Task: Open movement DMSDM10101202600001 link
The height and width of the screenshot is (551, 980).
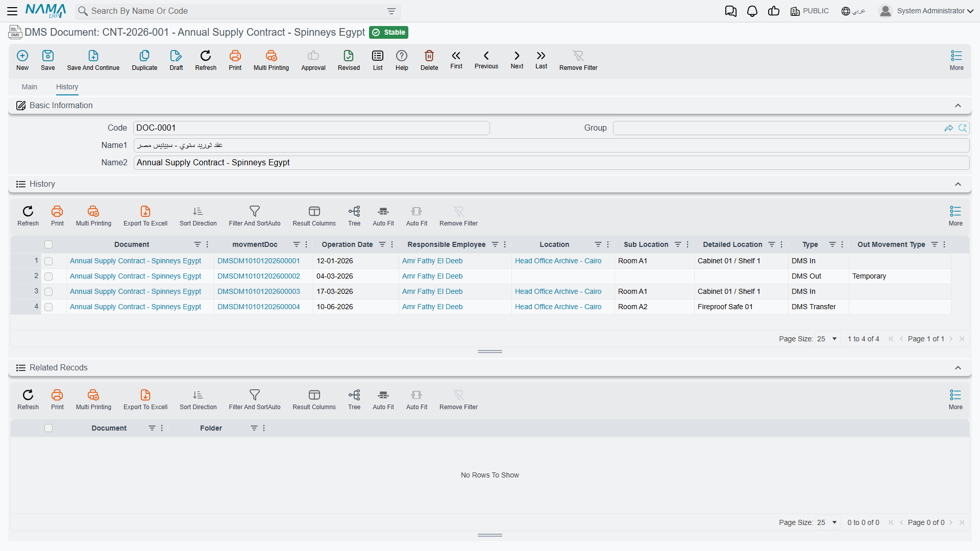Action: tap(259, 261)
